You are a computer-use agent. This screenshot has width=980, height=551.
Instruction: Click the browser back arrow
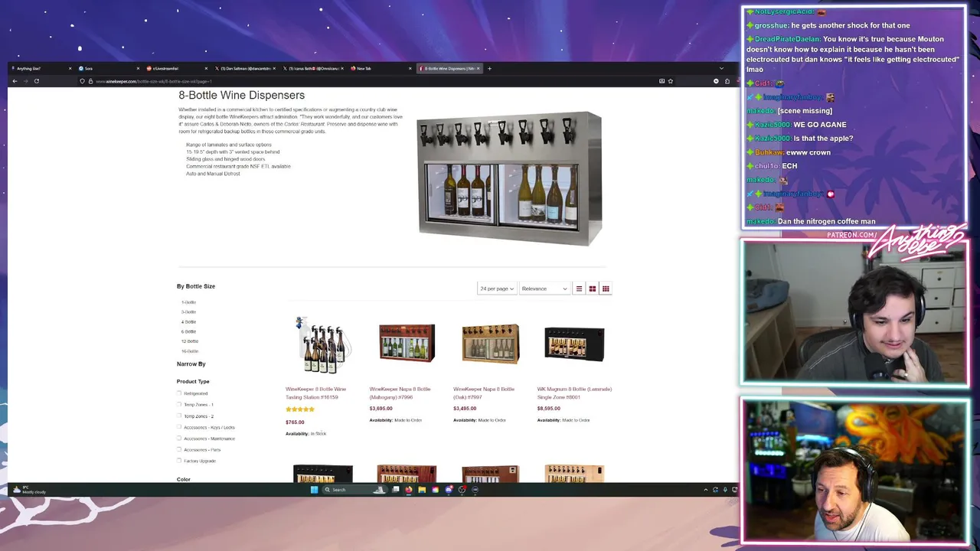(x=15, y=81)
